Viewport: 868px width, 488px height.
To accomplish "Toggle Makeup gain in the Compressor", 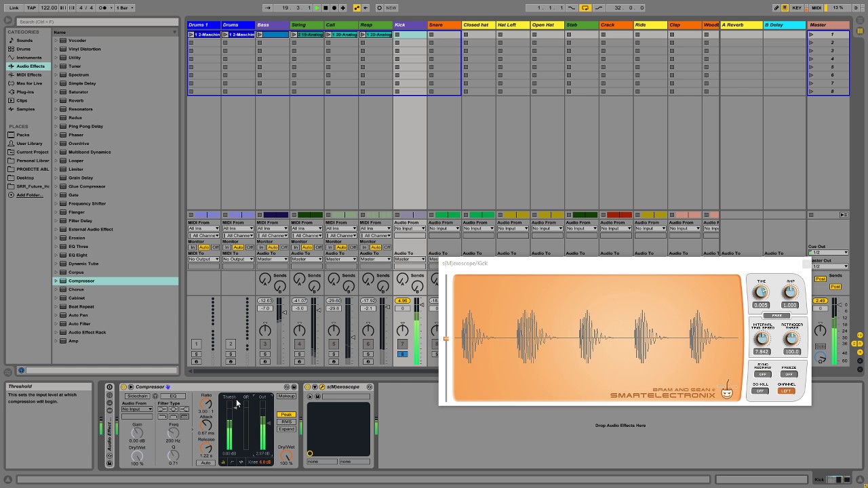I will 286,396.
